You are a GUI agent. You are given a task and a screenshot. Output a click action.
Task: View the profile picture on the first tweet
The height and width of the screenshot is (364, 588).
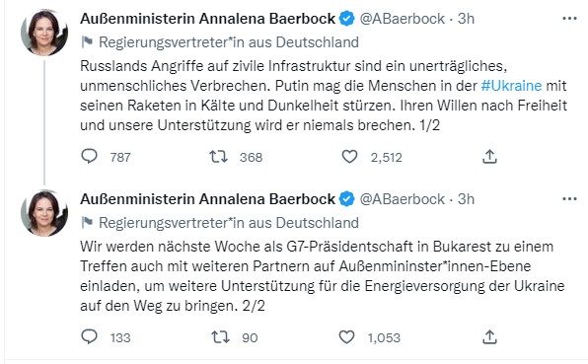(x=44, y=33)
